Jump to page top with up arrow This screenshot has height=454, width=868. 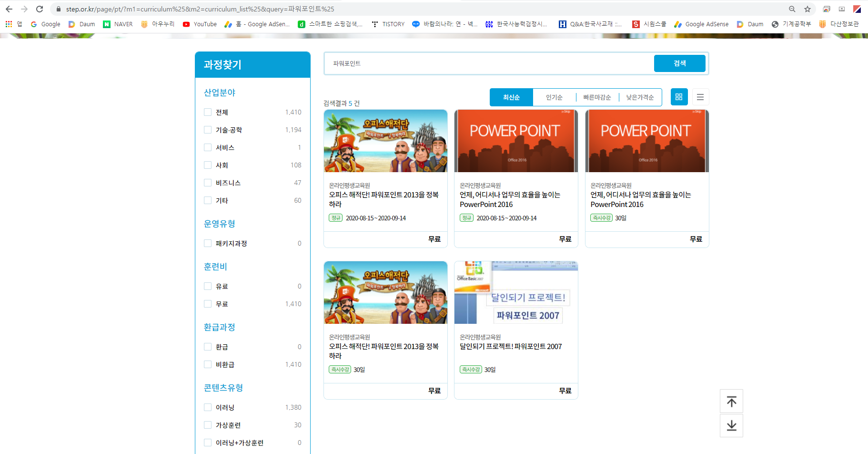(x=731, y=402)
